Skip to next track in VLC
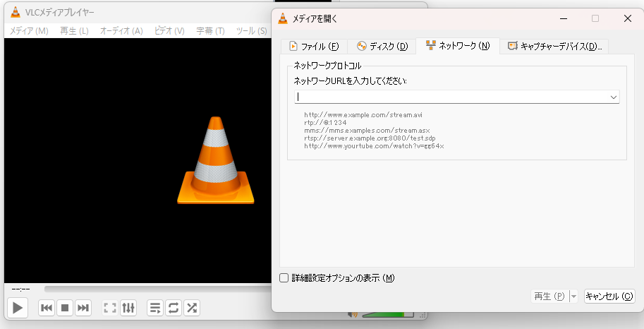This screenshot has height=329, width=644. (x=83, y=308)
